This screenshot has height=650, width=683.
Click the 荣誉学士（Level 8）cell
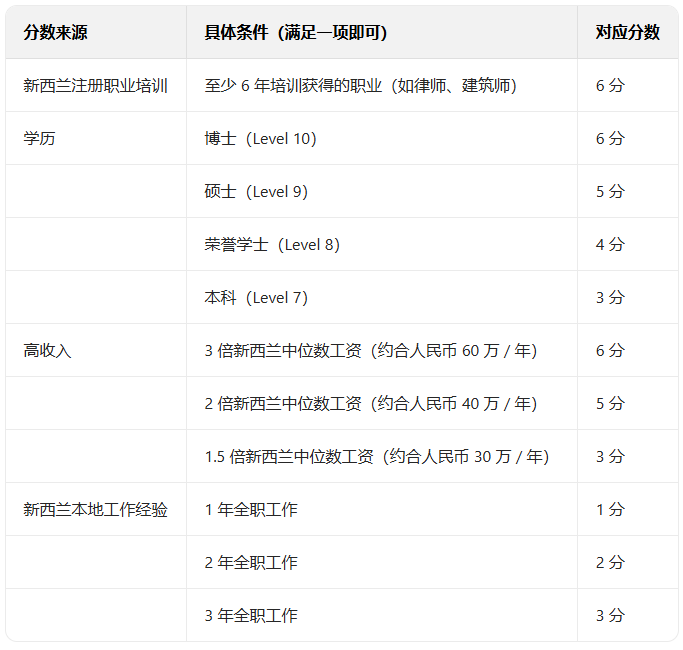pos(273,244)
